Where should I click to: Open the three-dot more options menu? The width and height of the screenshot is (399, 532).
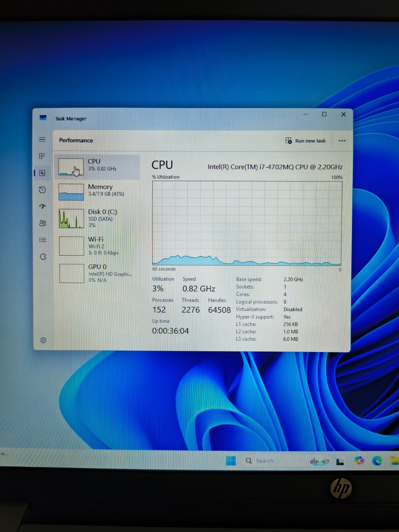[342, 141]
